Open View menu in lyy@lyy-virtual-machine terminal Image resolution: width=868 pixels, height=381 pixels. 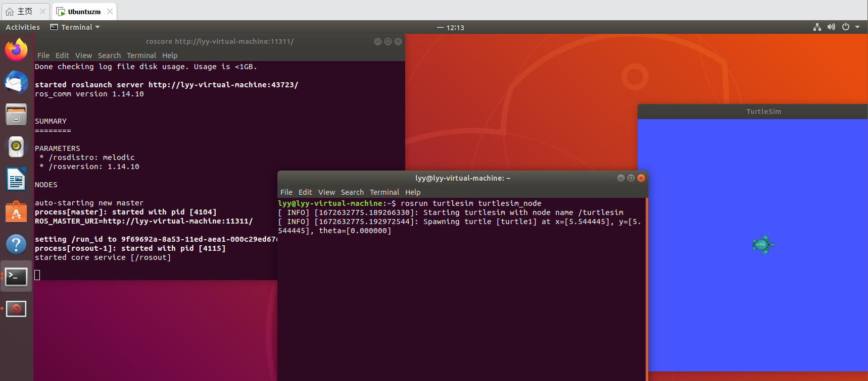point(326,192)
